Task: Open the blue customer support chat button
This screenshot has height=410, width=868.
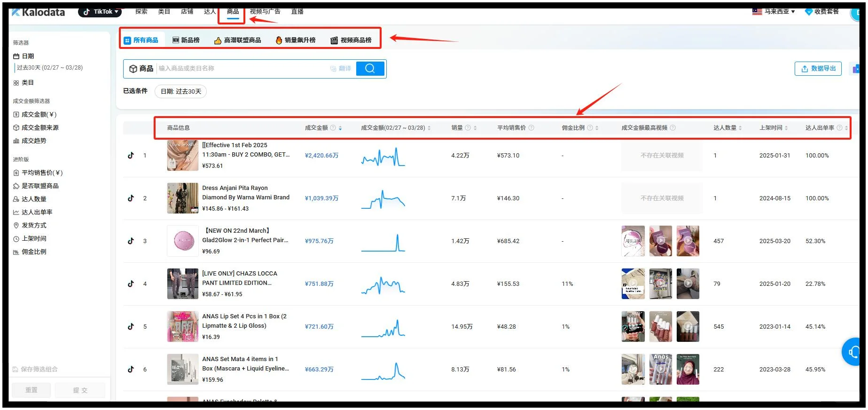Action: tap(852, 352)
